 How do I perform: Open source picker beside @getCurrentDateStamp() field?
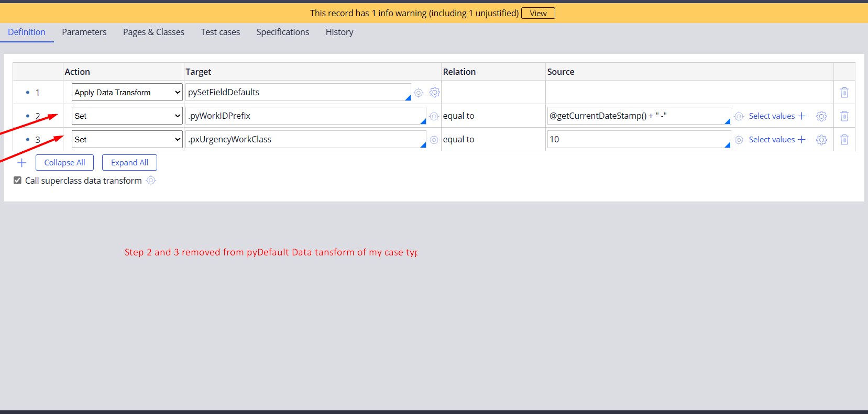click(739, 116)
